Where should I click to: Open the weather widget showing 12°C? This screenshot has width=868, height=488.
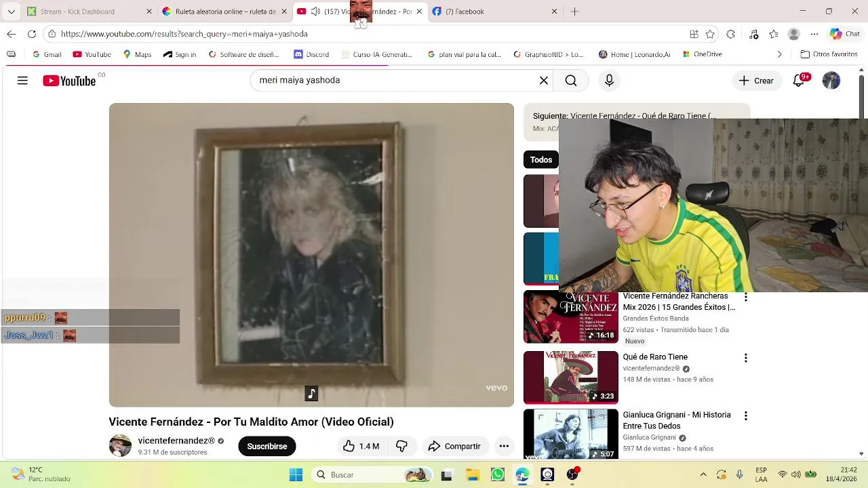(x=41, y=474)
